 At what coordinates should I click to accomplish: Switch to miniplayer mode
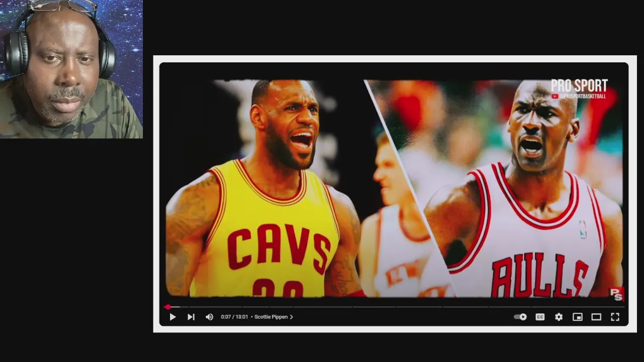click(578, 317)
